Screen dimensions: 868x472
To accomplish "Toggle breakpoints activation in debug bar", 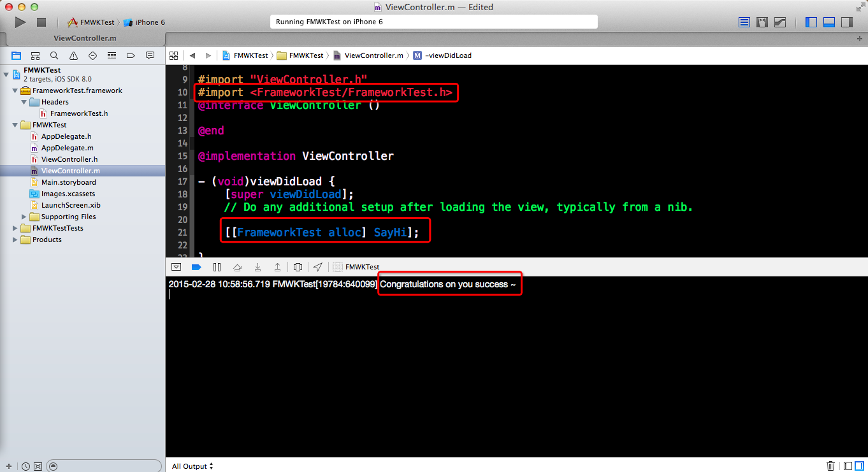I will click(x=196, y=267).
